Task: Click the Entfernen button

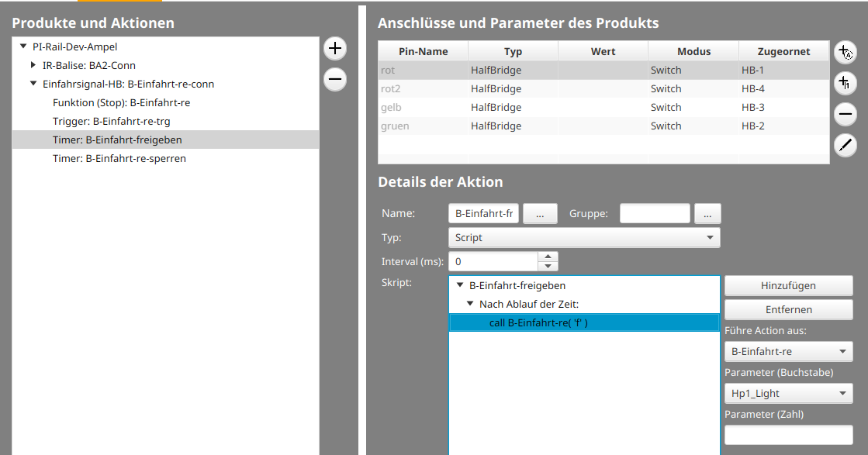Action: [x=788, y=309]
